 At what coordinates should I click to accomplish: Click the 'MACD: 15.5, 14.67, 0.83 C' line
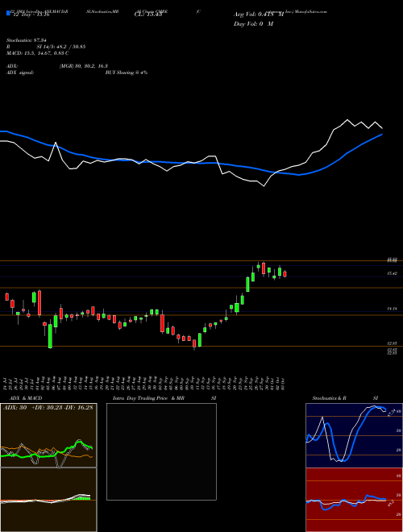pos(38,53)
